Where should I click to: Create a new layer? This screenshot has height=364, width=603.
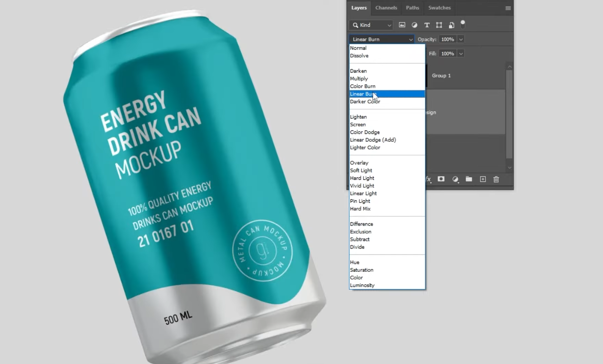pos(483,179)
